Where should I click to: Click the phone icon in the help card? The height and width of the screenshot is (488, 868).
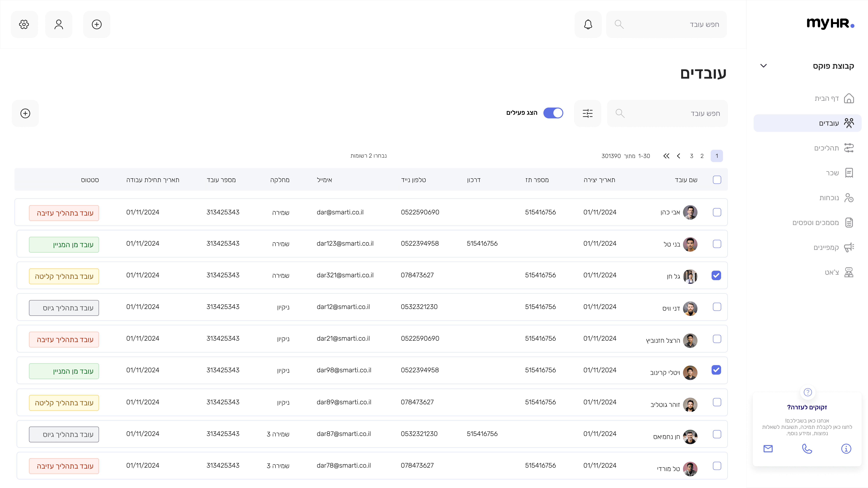click(x=807, y=449)
